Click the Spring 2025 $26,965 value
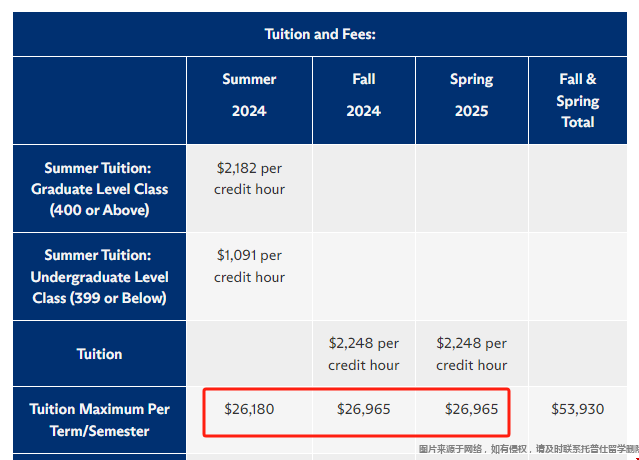The width and height of the screenshot is (639, 460). 472,409
